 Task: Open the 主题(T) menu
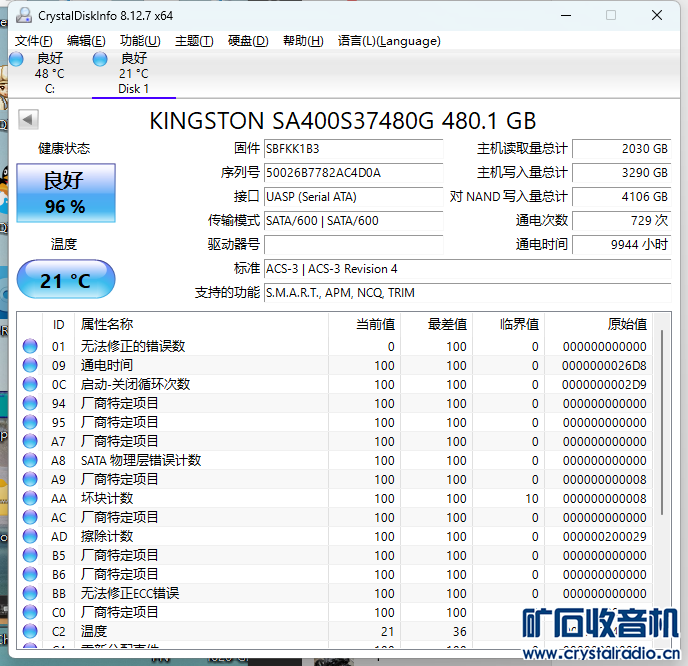pyautogui.click(x=194, y=41)
